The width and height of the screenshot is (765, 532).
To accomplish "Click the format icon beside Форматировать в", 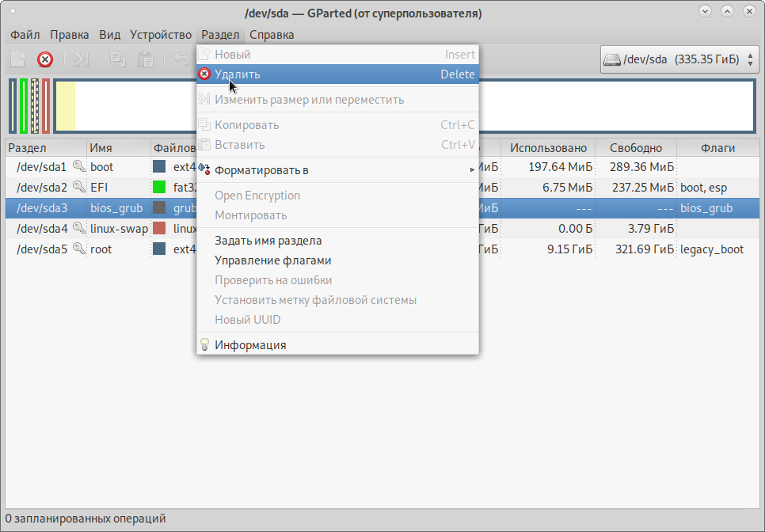I will tap(204, 169).
